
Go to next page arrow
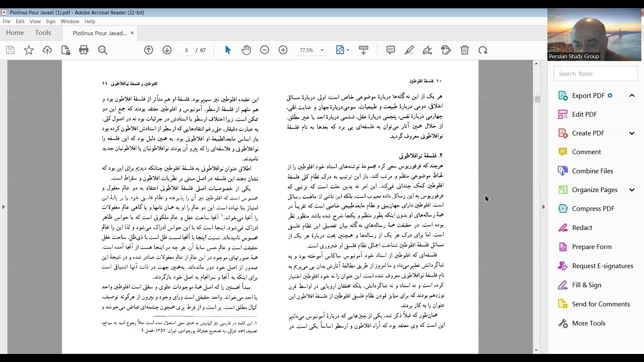[x=167, y=50]
